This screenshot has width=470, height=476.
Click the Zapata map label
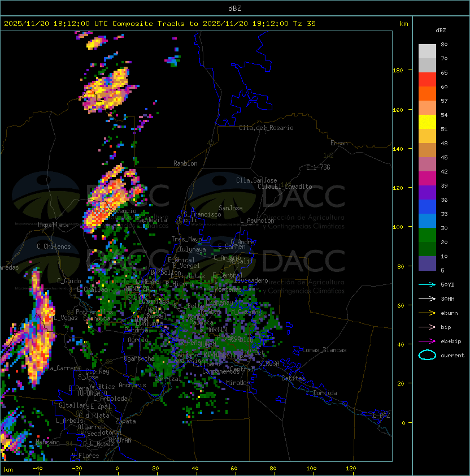point(125,421)
